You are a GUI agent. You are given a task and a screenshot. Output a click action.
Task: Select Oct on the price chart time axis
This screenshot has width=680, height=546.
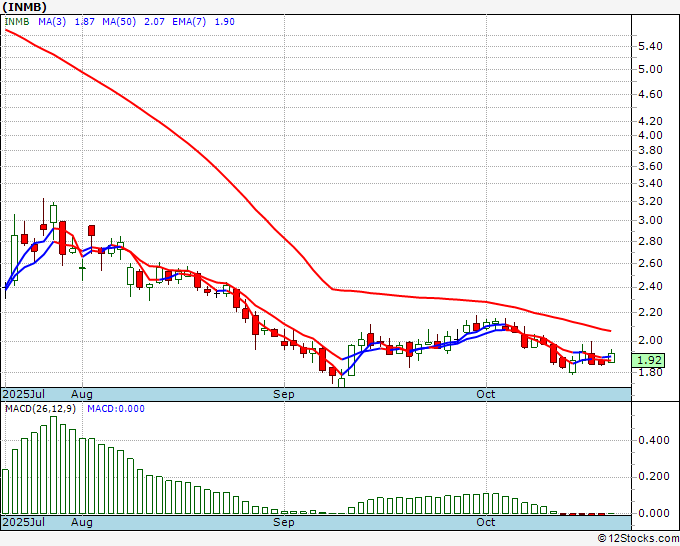pos(486,394)
